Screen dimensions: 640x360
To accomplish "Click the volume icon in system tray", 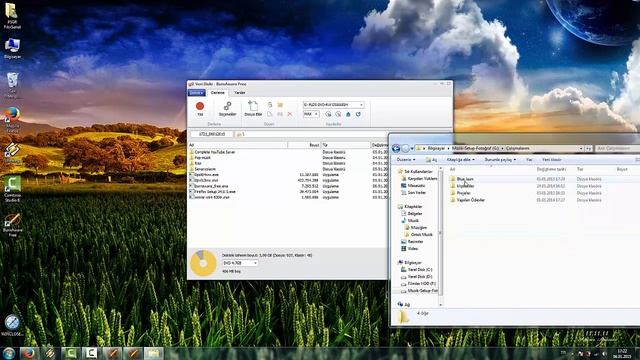I will tap(604, 353).
